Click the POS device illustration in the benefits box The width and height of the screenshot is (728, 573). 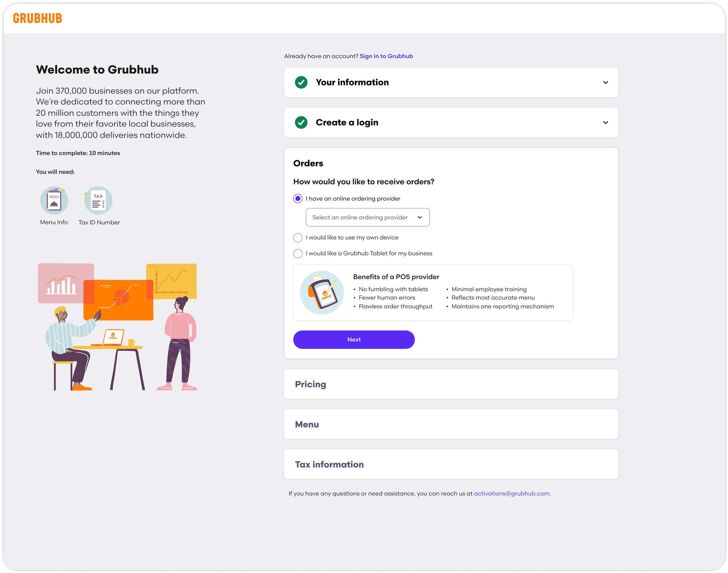[x=322, y=293]
